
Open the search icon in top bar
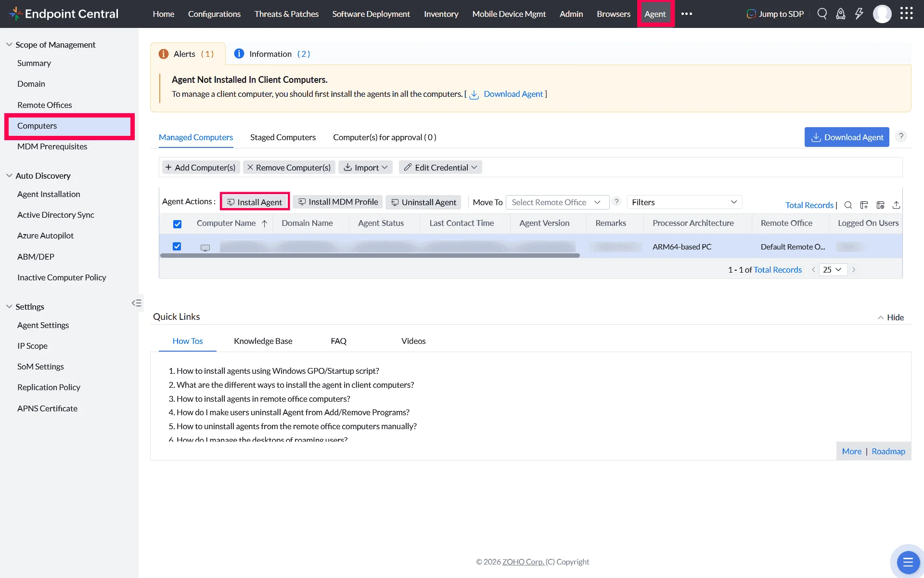(822, 14)
